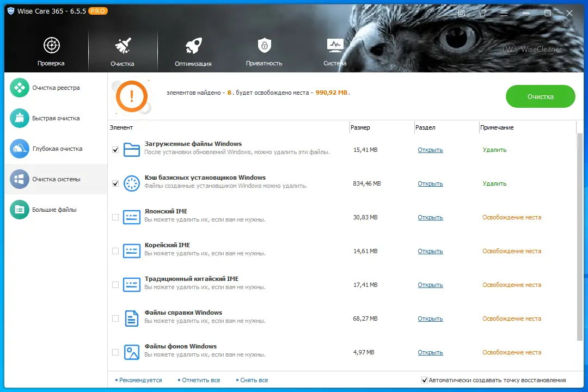Viewport: 588px width, 392px height.
Task: Switch to Очистка реестра section
Action: point(56,88)
